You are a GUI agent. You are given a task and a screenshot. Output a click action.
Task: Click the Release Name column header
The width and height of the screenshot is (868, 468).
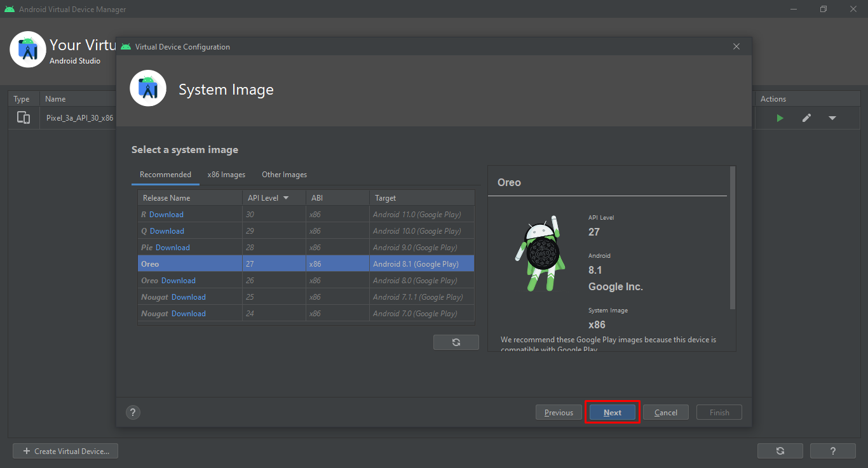[190, 198]
